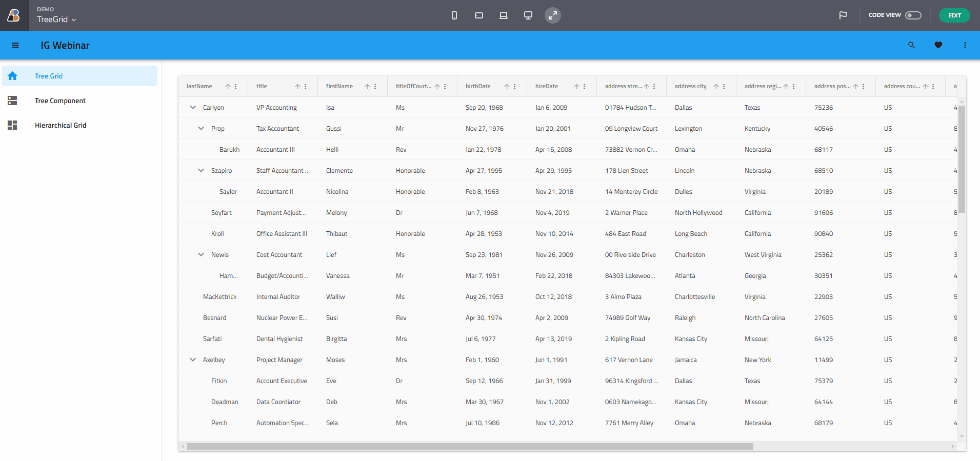Sort by the lastName column arrow
The height and width of the screenshot is (461, 980).
tap(228, 87)
